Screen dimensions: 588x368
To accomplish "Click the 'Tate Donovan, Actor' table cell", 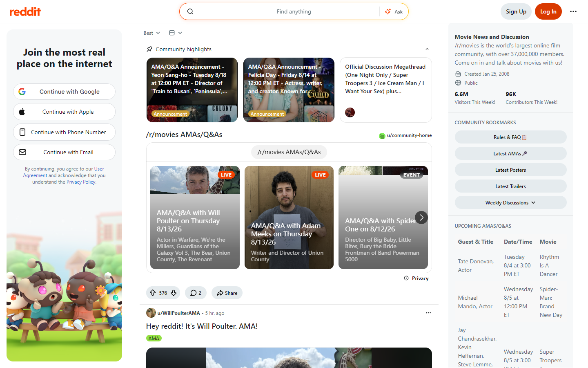I will [476, 266].
